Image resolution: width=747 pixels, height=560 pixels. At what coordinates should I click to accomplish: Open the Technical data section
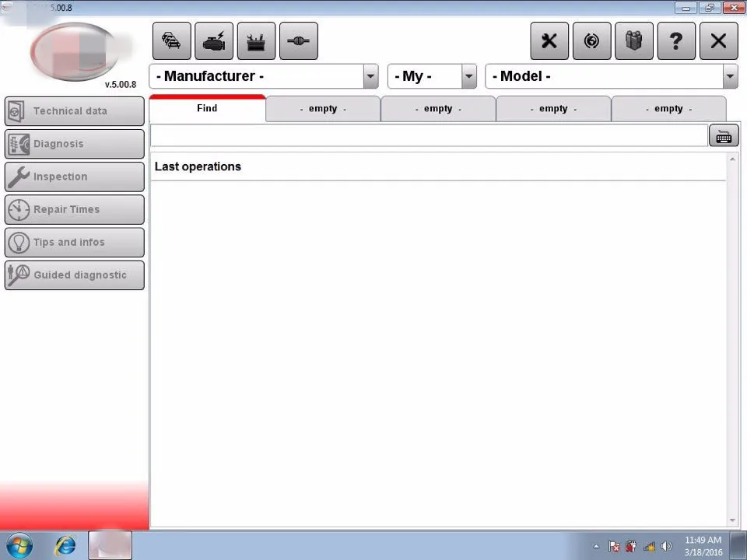pyautogui.click(x=74, y=110)
